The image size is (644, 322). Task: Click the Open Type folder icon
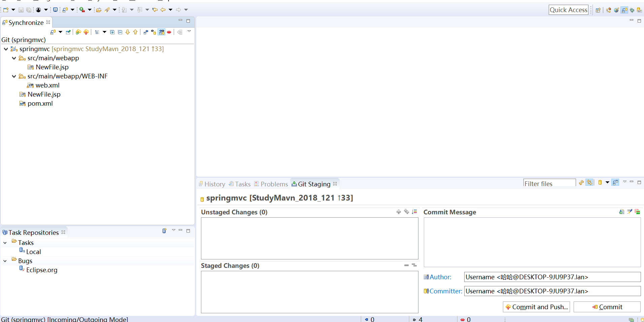(99, 10)
